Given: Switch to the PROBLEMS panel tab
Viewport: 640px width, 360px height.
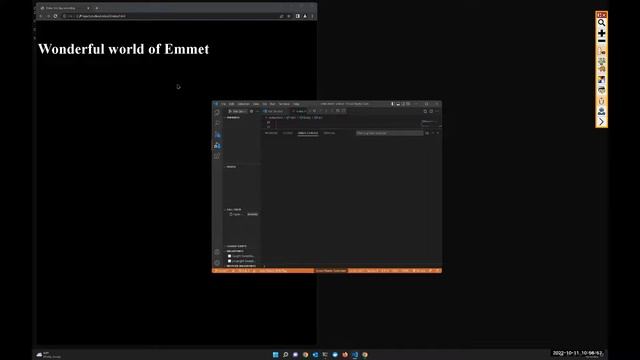Looking at the screenshot, I should pos(271,133).
